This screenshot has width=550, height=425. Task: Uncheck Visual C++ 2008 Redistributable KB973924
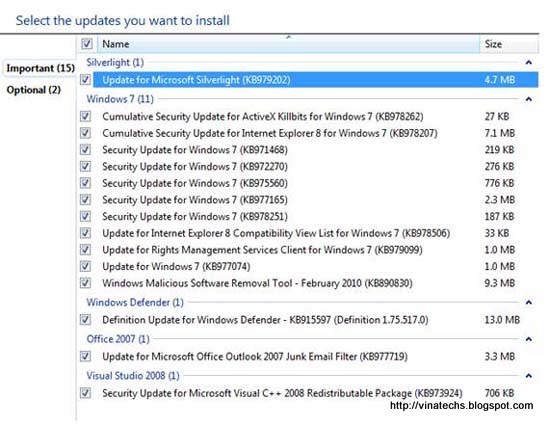(86, 393)
